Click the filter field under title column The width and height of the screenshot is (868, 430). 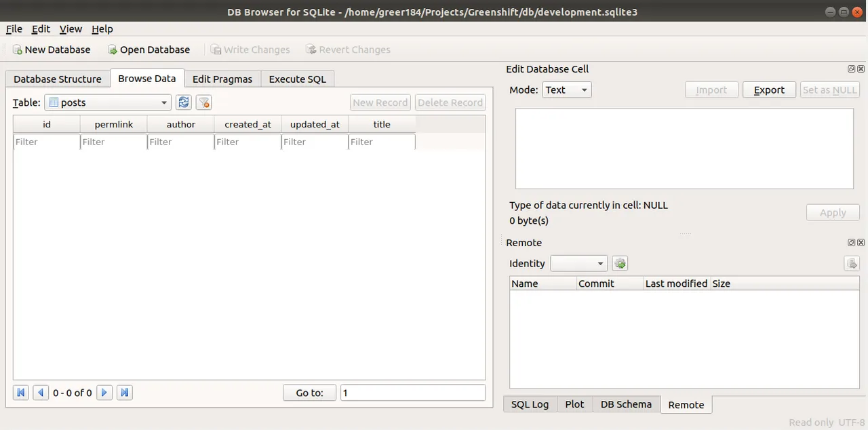point(382,142)
